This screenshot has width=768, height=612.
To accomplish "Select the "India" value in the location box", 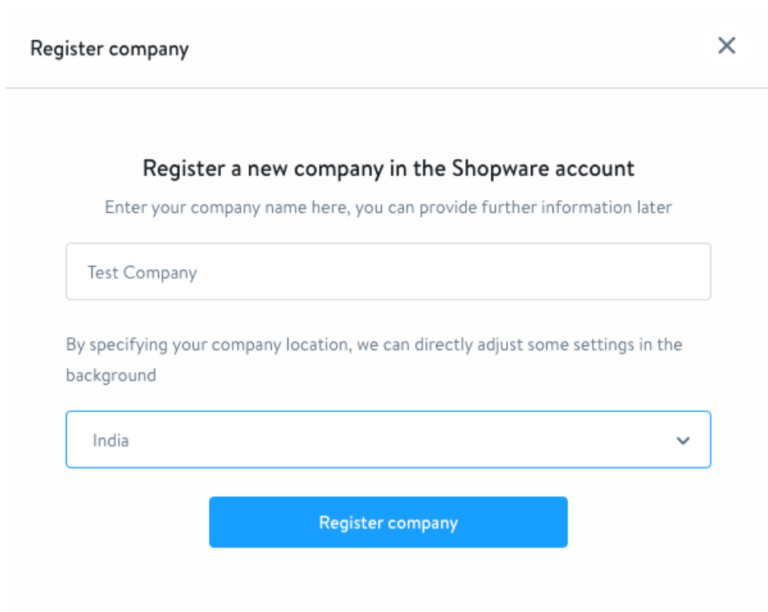I will coord(111,440).
